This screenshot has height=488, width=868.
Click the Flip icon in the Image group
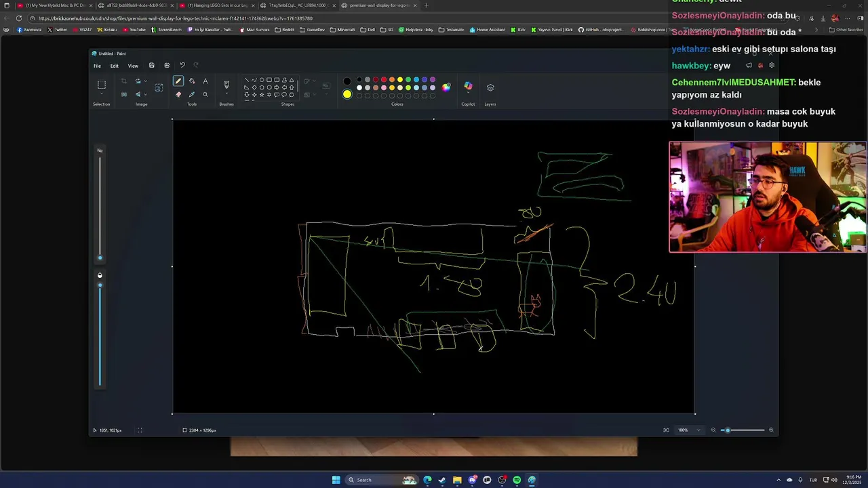click(x=138, y=94)
